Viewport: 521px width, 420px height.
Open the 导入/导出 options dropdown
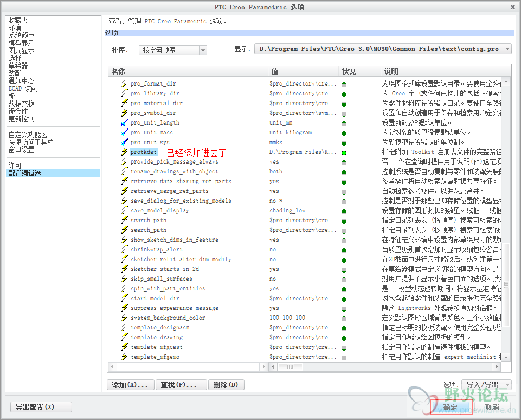486,385
